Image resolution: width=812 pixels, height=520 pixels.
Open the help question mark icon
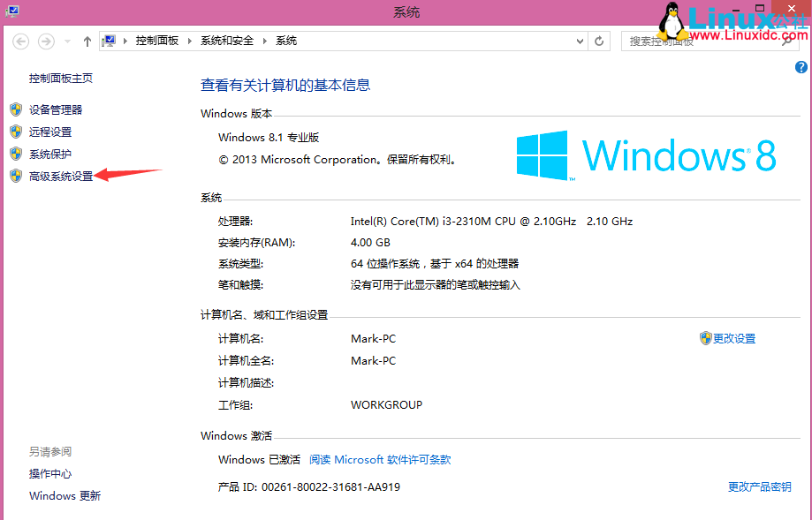point(803,67)
